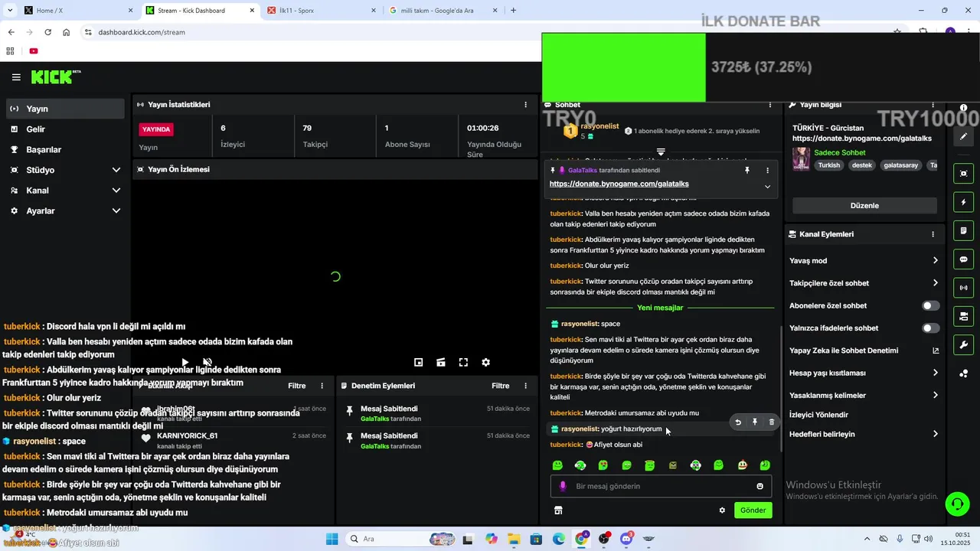Click the green headset support button
The height and width of the screenshot is (551, 980).
pyautogui.click(x=957, y=504)
